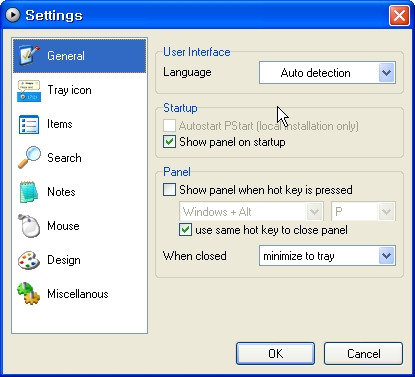Click the Items list icon
The image size is (415, 377).
pyautogui.click(x=29, y=125)
